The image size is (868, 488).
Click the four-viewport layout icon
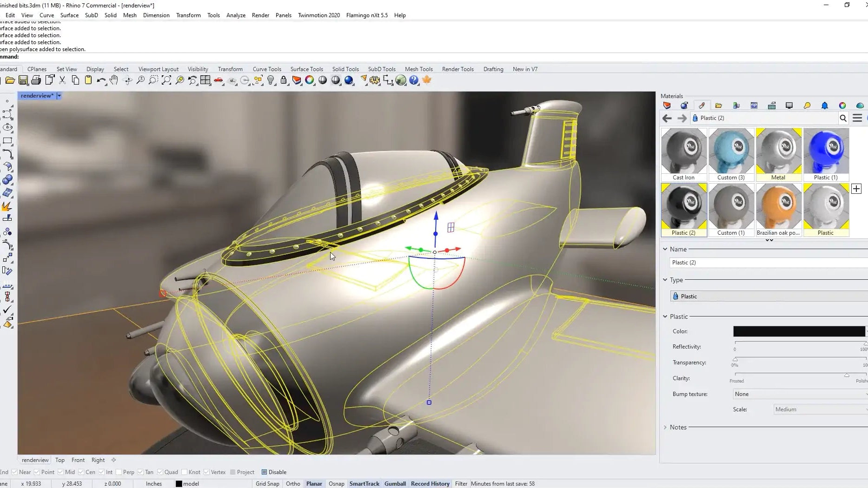point(205,80)
